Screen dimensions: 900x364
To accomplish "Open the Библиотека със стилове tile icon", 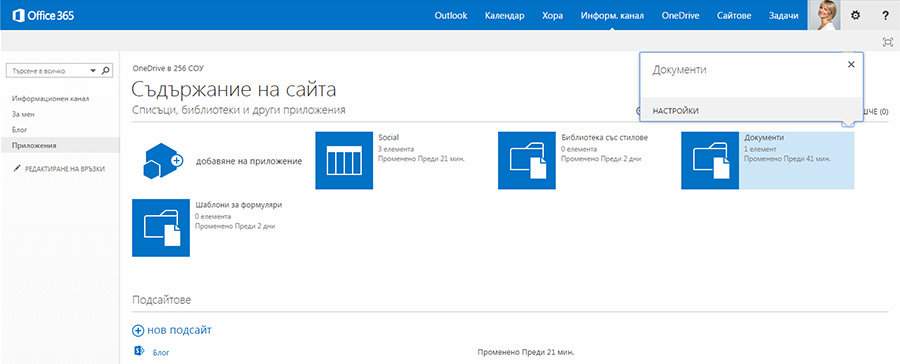I will 526,160.
